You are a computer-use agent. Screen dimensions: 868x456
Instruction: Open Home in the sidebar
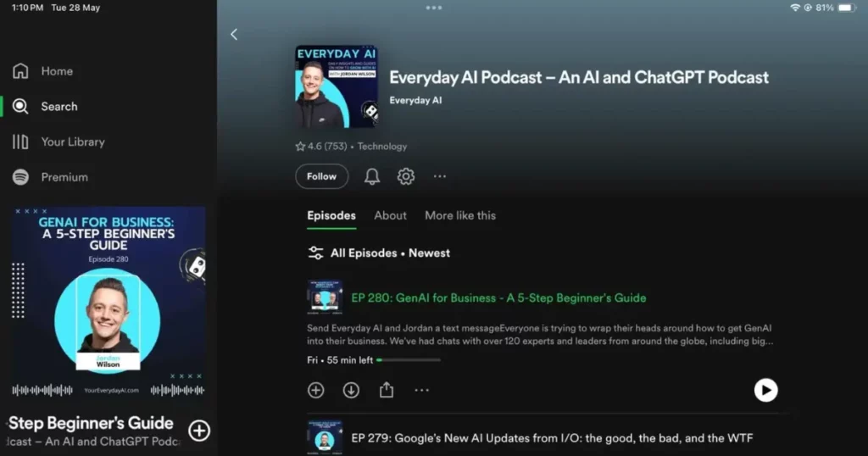tap(43, 71)
